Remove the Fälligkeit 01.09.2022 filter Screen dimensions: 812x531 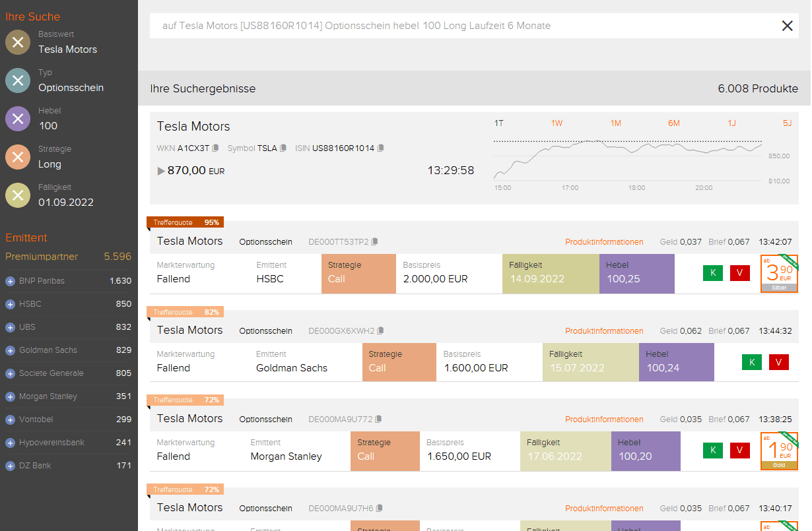click(18, 195)
